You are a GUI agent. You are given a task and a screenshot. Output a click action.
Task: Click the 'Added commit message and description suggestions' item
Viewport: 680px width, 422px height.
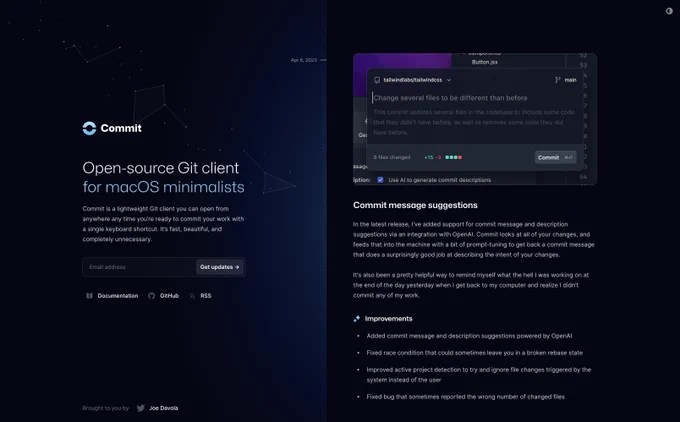pyautogui.click(x=469, y=336)
